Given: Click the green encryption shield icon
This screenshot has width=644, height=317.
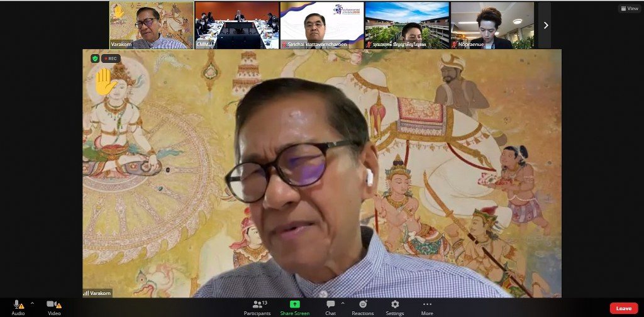Looking at the screenshot, I should click(95, 58).
